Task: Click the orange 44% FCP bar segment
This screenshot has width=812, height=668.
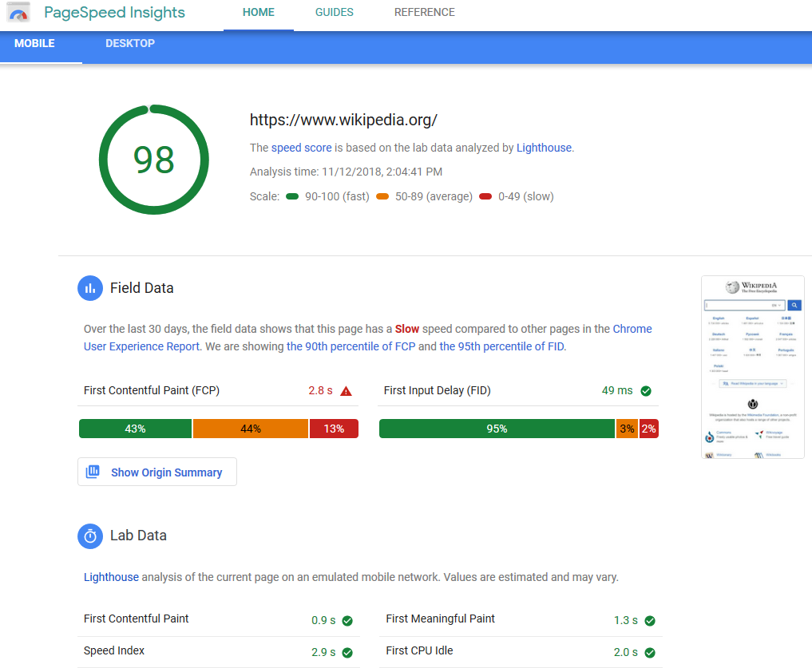Action: click(x=251, y=429)
